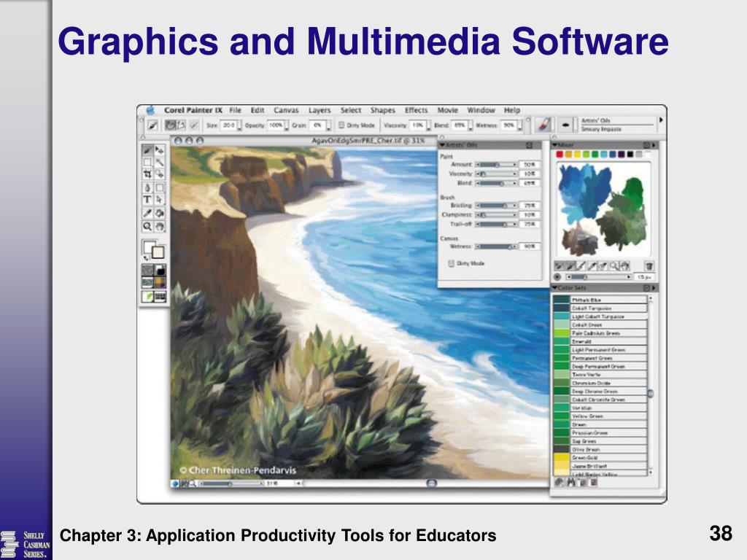Open the File menu
Screen dimensions: 747x560
(236, 110)
